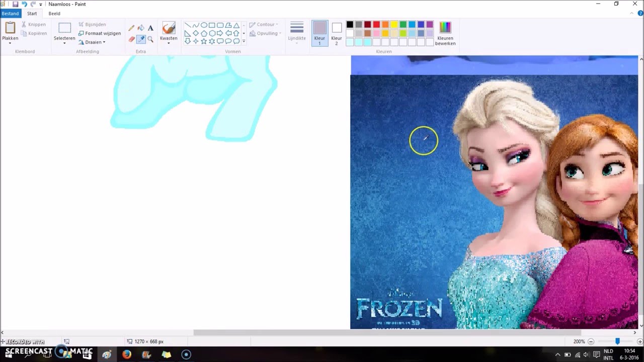Expand the shapes gallery More arrow
644x362 pixels.
244,41
